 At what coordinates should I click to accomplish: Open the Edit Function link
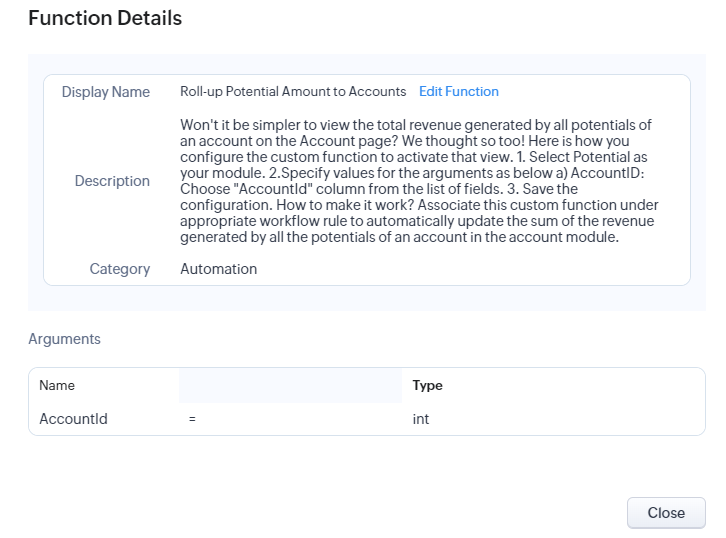pyautogui.click(x=458, y=92)
